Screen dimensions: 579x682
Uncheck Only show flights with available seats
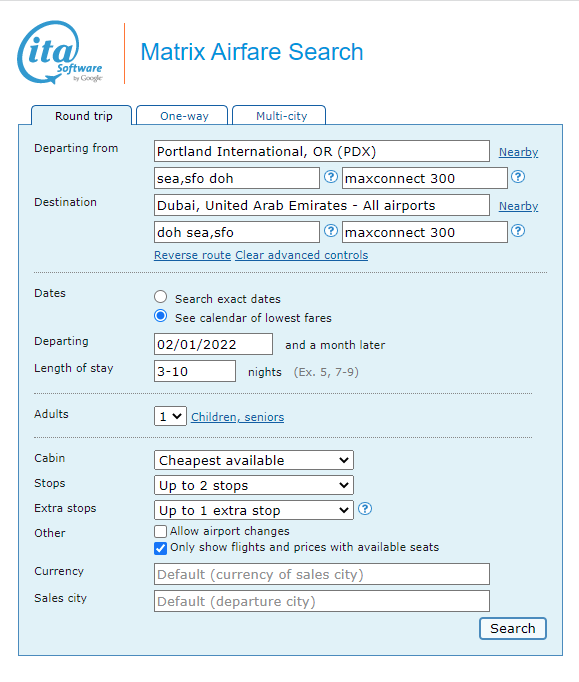tap(160, 548)
